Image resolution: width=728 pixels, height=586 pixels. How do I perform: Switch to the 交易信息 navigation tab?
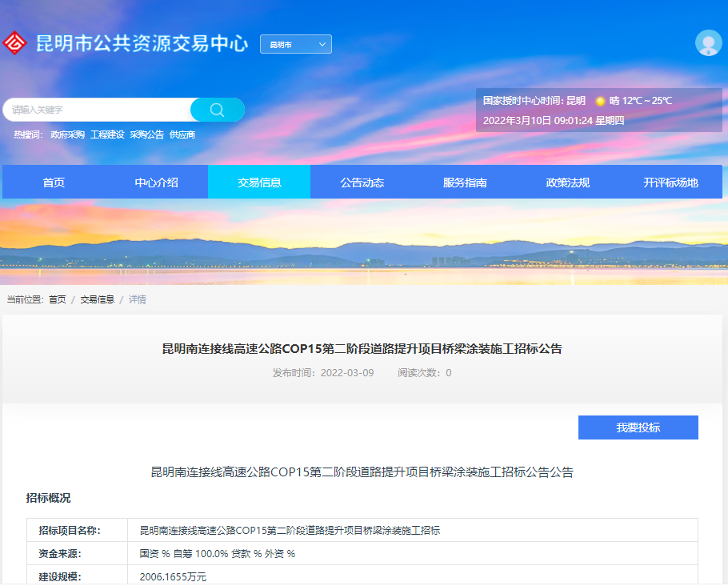(x=259, y=183)
